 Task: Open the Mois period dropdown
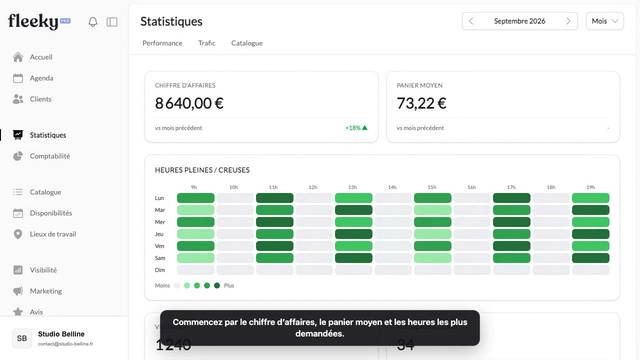pos(604,21)
